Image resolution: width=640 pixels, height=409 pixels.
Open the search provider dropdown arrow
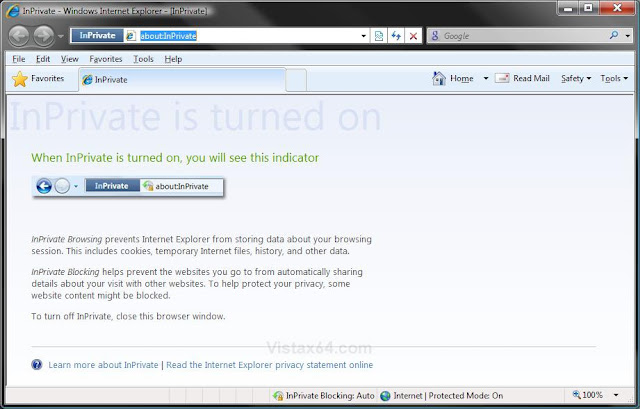[x=627, y=36]
